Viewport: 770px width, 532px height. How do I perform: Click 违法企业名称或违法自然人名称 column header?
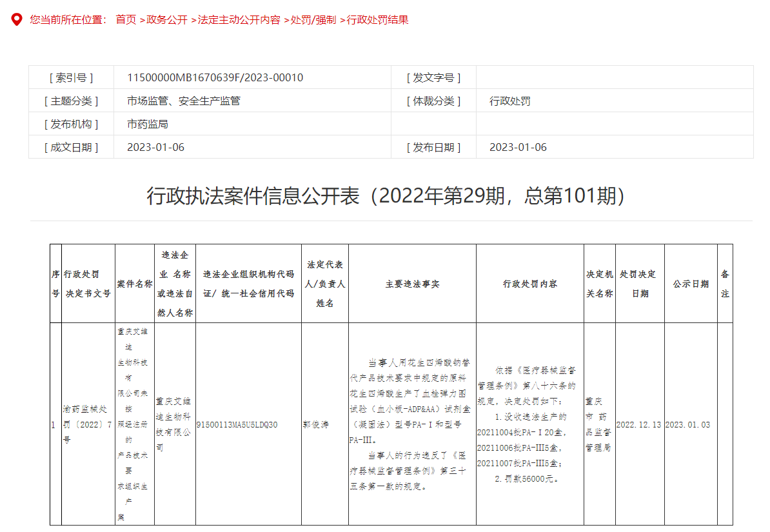coord(175,284)
